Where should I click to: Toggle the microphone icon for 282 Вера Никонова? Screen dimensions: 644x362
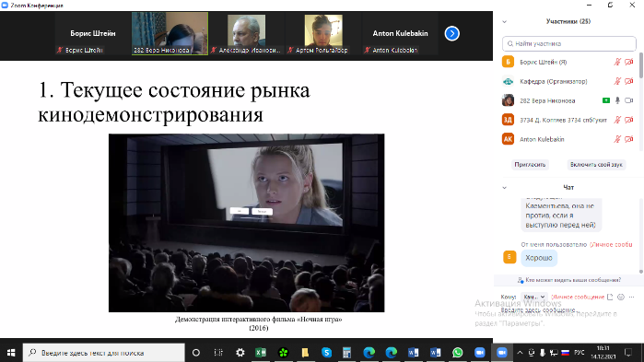[617, 100]
